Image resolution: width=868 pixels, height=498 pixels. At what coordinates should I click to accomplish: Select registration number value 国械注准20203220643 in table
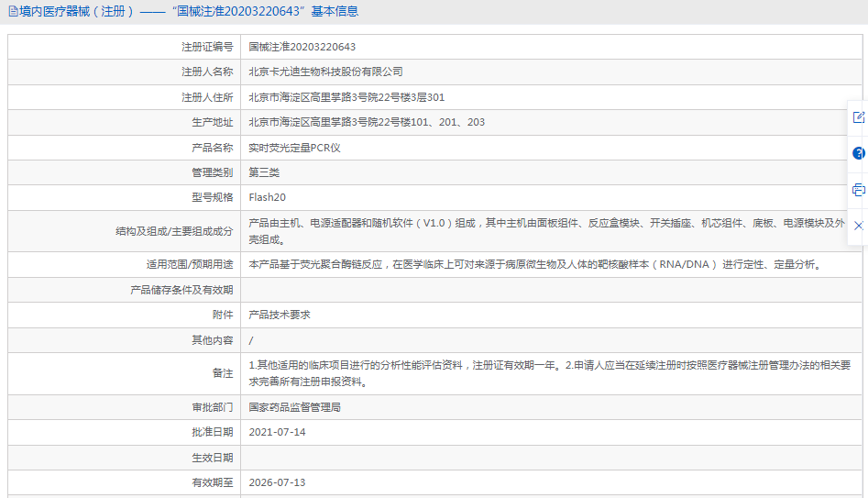[302, 47]
